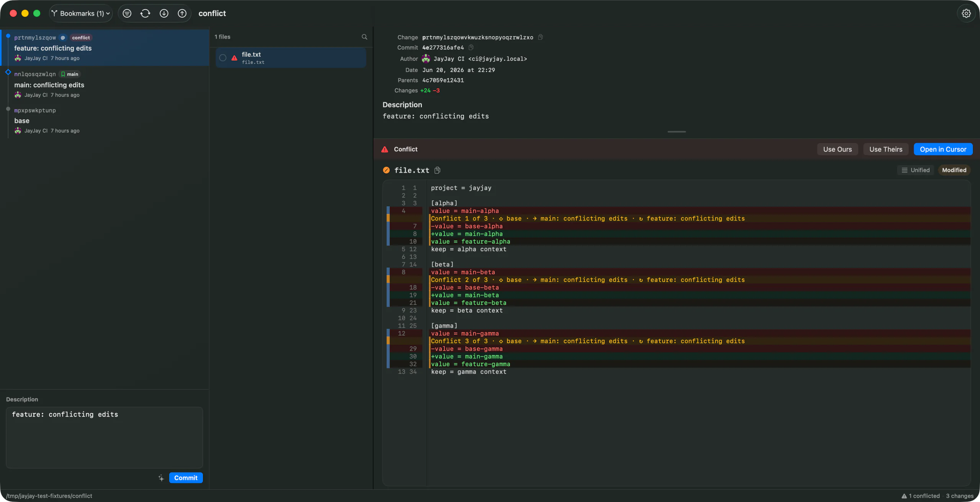Click the gray node of mpxpswkptunp

pos(8,109)
